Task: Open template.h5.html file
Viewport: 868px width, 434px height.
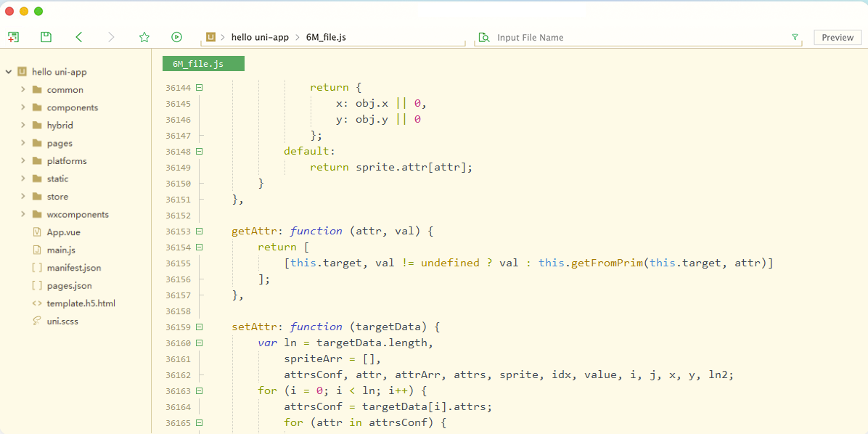Action: 81,303
